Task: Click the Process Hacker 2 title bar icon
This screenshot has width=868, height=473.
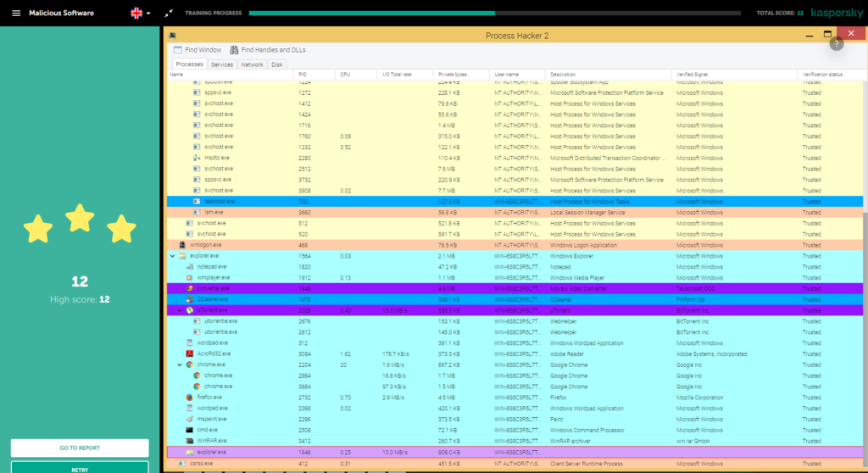Action: [x=172, y=36]
